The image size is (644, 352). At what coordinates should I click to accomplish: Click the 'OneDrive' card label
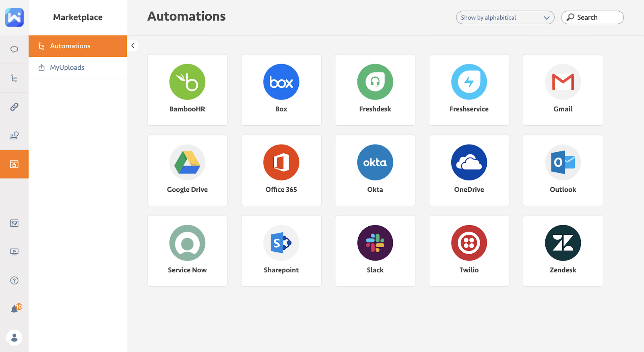pos(469,190)
